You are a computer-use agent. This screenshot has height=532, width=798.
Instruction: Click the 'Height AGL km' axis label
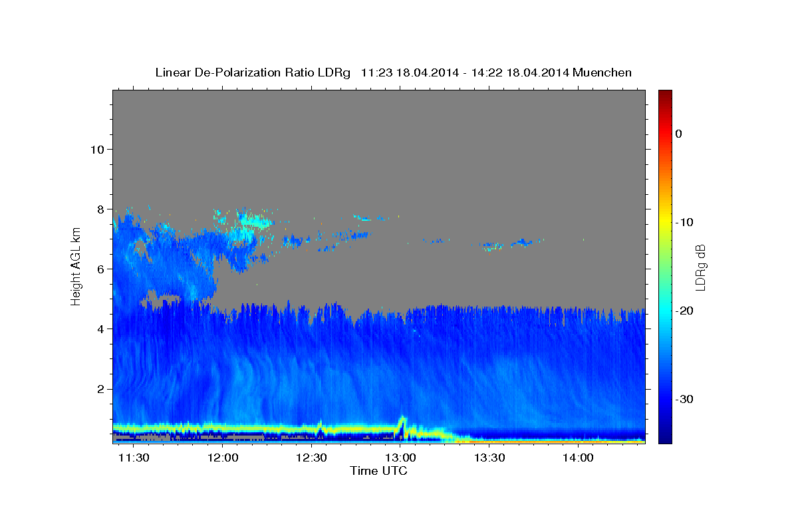[76, 266]
